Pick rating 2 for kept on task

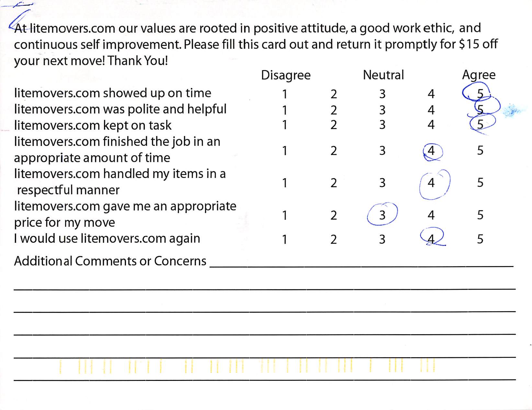pyautogui.click(x=334, y=125)
